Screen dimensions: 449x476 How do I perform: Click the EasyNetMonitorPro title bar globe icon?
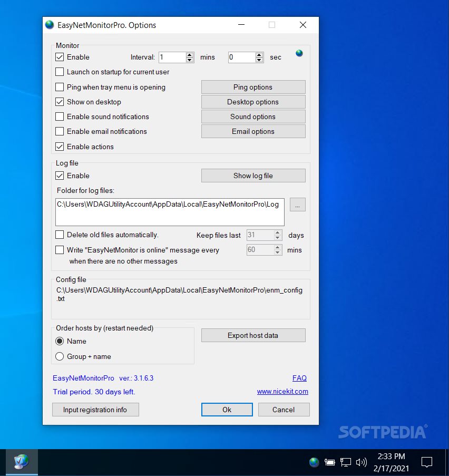[x=50, y=25]
